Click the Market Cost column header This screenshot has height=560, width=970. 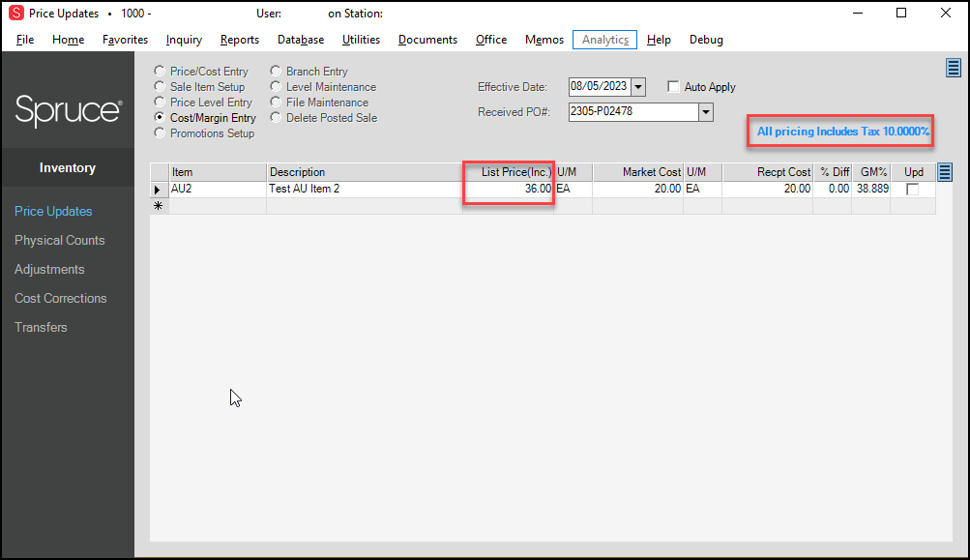coord(637,172)
